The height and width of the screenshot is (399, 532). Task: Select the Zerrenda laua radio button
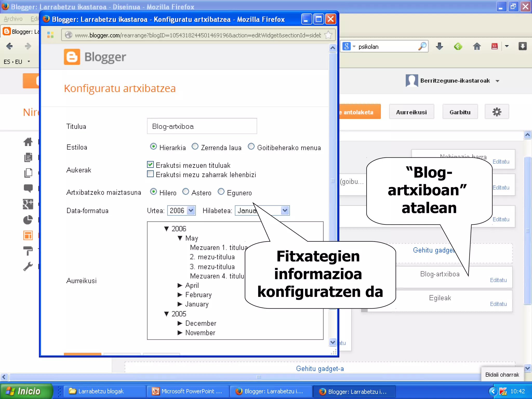(195, 147)
